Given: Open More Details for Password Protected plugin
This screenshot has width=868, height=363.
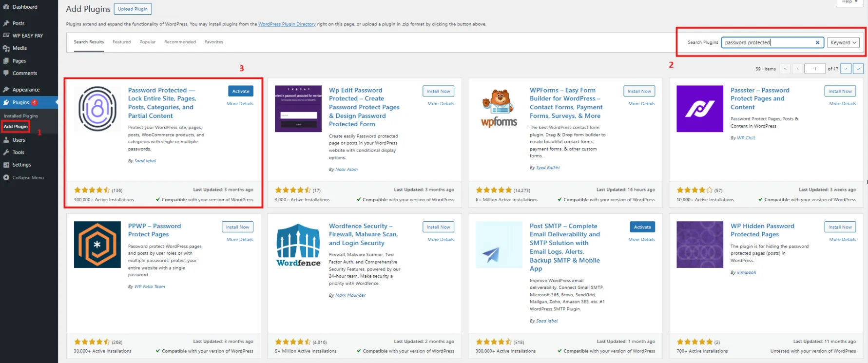Looking at the screenshot, I should point(240,104).
